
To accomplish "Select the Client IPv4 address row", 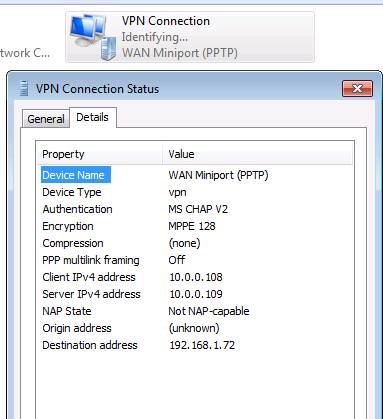I will 195,277.
